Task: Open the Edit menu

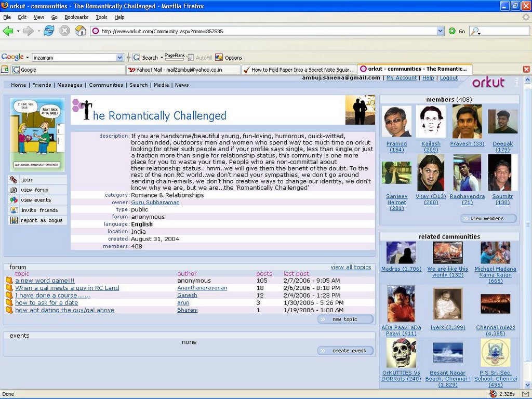Action: pos(22,17)
